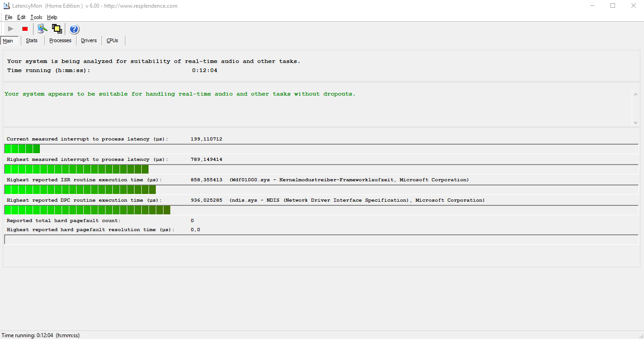The width and height of the screenshot is (644, 339).
Task: Click the highest ISR routine execution time bar
Action: (x=321, y=189)
